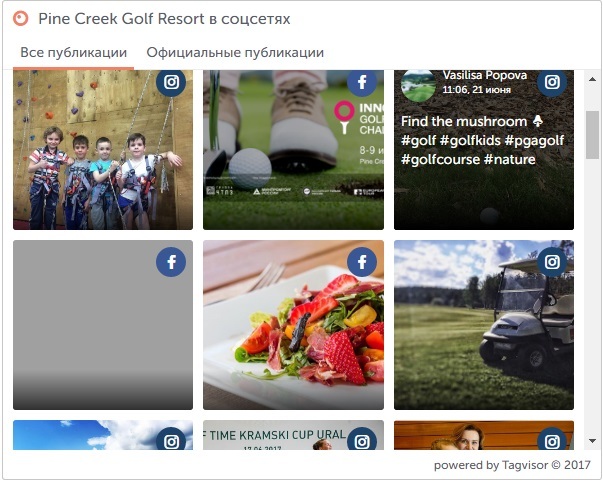Click Facebook icon on gray empty post

pyautogui.click(x=171, y=262)
